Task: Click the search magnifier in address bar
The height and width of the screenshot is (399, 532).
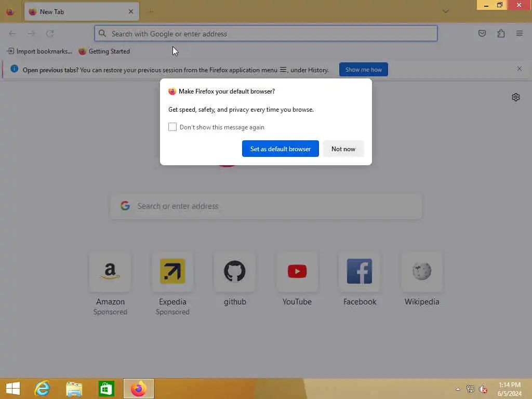Action: [x=102, y=33]
